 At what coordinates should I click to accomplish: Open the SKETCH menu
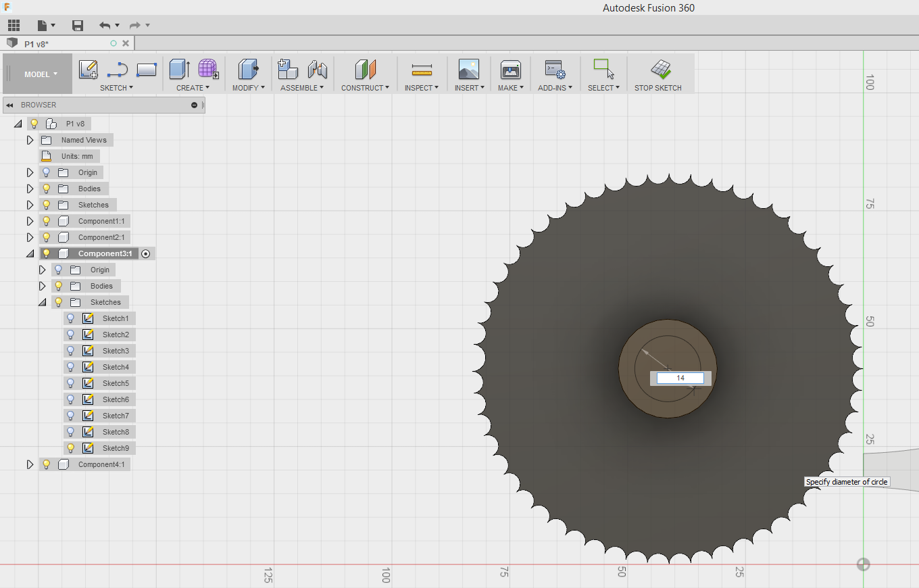116,88
